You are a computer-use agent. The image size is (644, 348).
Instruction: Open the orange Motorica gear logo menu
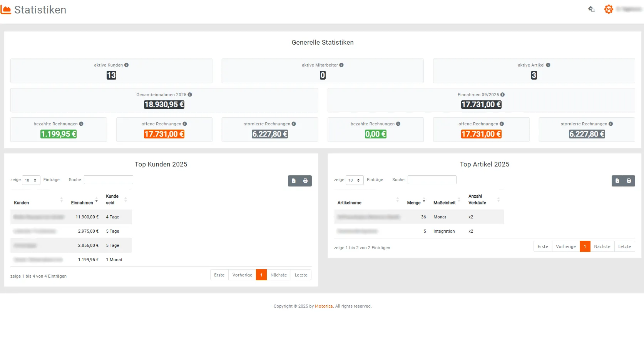pyautogui.click(x=608, y=9)
